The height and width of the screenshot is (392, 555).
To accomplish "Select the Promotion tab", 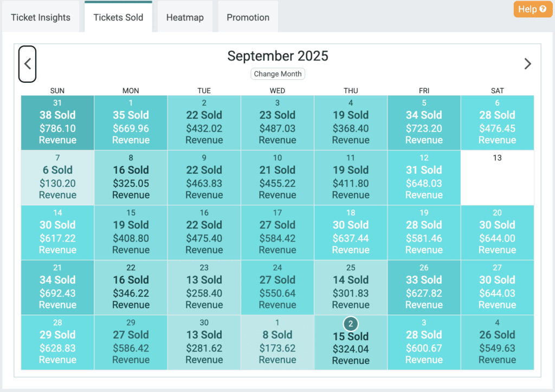I will coord(248,17).
